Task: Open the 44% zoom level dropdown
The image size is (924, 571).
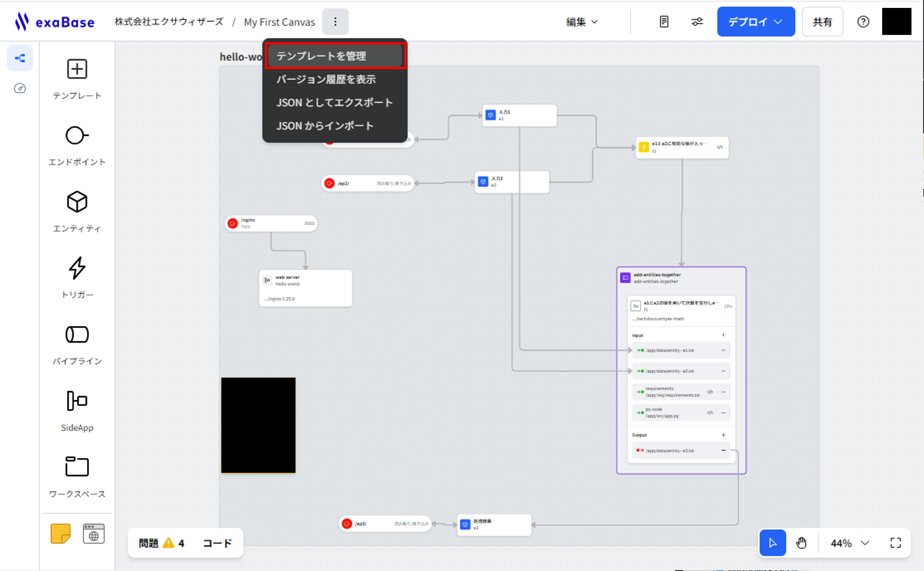Action: click(x=849, y=543)
